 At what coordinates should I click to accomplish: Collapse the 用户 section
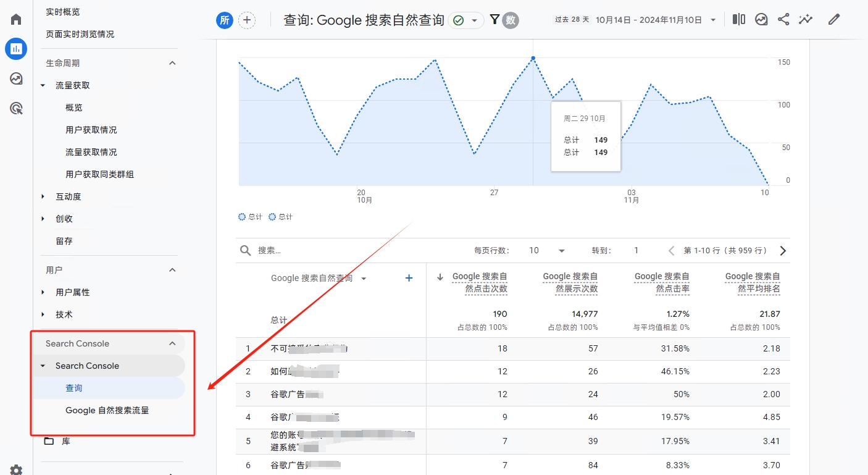tap(172, 270)
